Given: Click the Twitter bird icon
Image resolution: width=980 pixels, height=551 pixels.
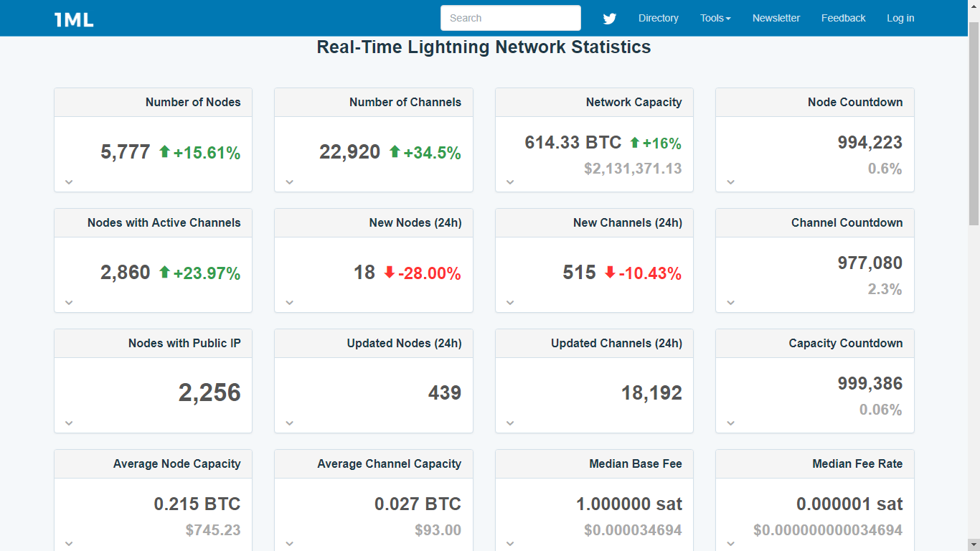Looking at the screenshot, I should point(609,18).
